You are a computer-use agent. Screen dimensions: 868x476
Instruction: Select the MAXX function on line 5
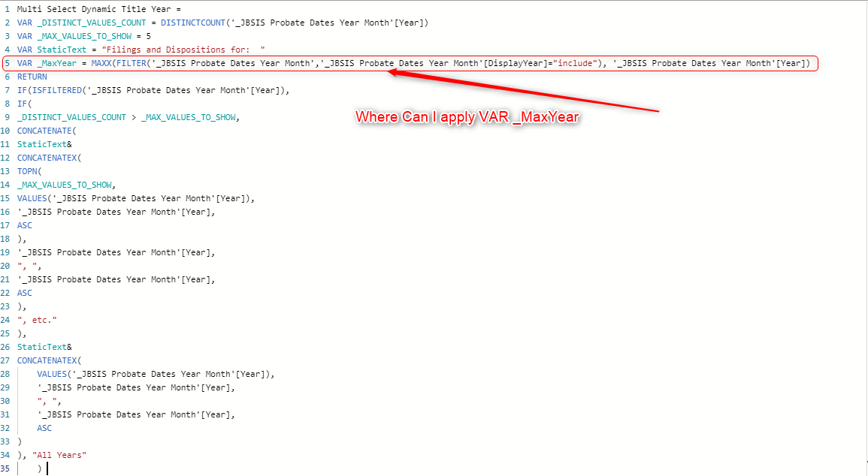(101, 63)
